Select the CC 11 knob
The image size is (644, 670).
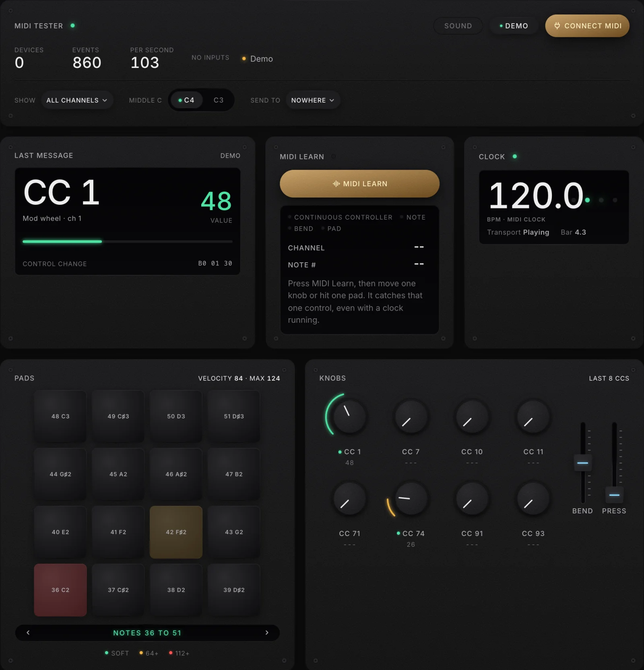(533, 416)
